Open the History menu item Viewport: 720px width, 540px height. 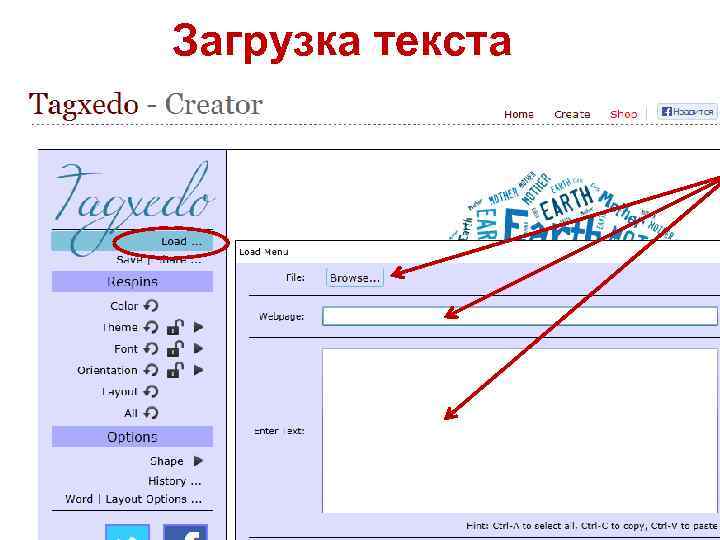(x=174, y=481)
